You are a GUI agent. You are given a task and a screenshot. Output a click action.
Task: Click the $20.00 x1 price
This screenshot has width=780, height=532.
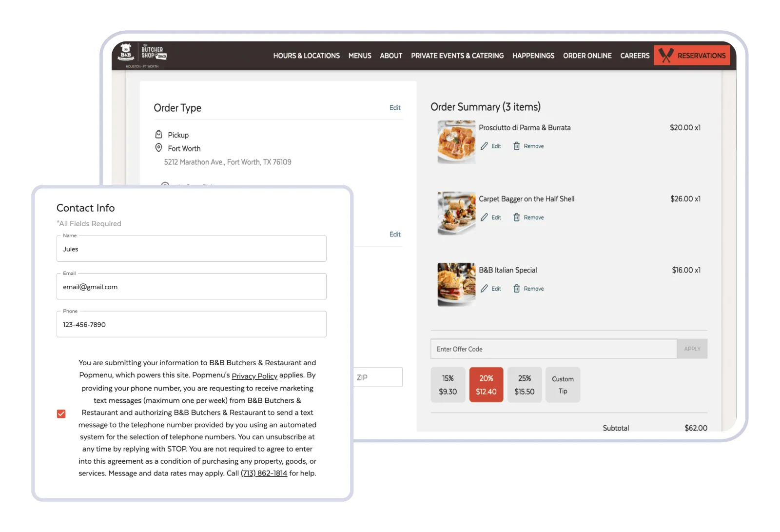tap(685, 127)
